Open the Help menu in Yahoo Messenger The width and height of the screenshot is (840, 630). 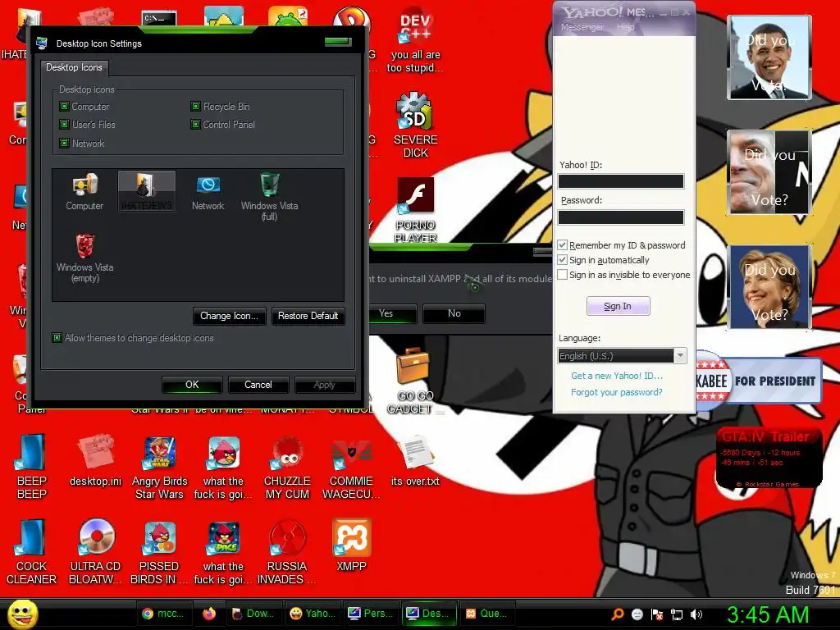tap(625, 27)
